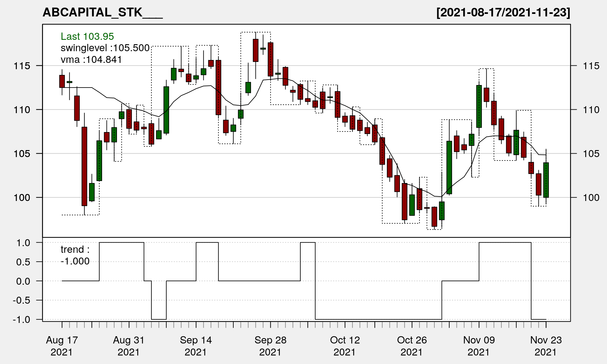Image resolution: width=607 pixels, height=364 pixels.
Task: Click the Aug 31 2021 axis label
Action: (129, 346)
